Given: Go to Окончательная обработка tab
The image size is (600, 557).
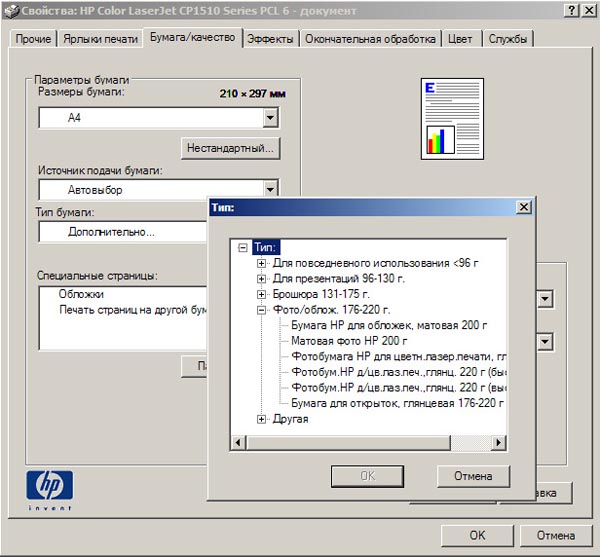Looking at the screenshot, I should coord(370,39).
